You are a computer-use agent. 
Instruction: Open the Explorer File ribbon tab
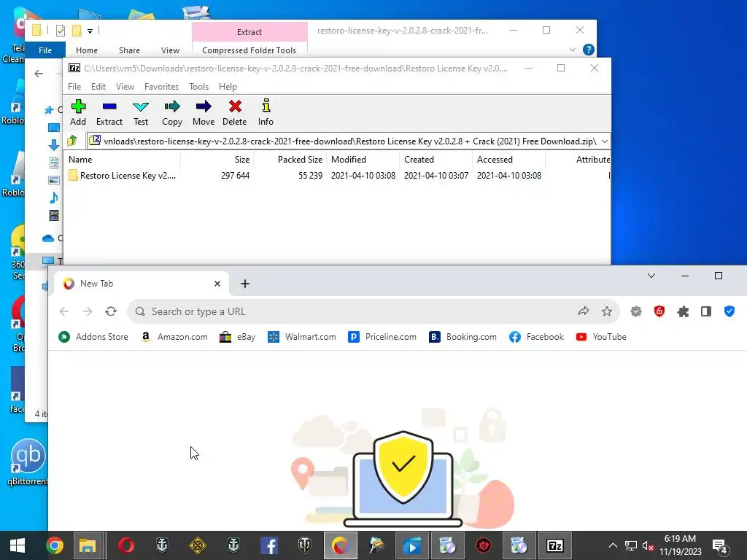tap(45, 50)
